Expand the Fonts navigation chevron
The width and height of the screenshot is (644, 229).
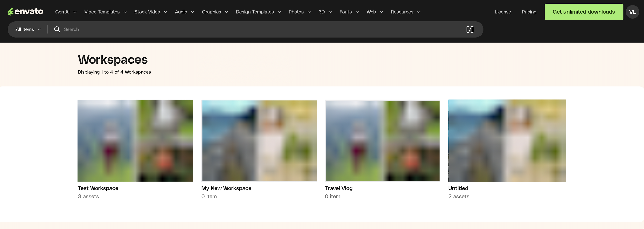tap(357, 12)
